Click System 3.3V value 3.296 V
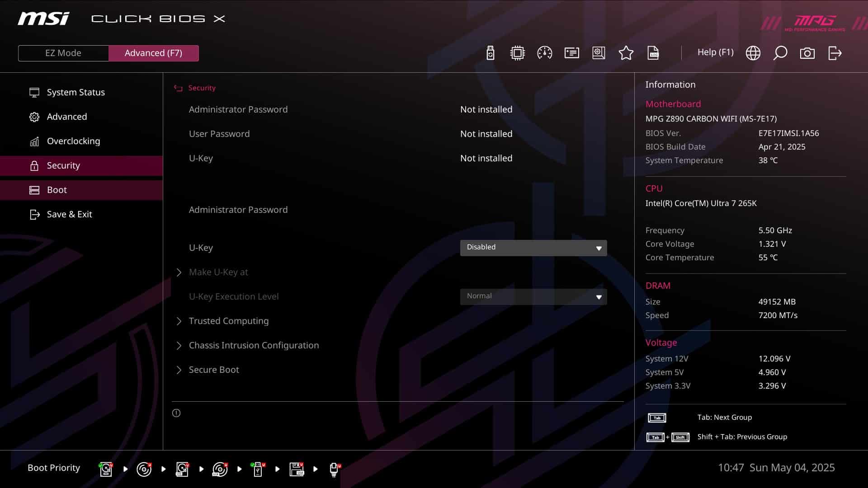This screenshot has width=868, height=488. tap(772, 386)
